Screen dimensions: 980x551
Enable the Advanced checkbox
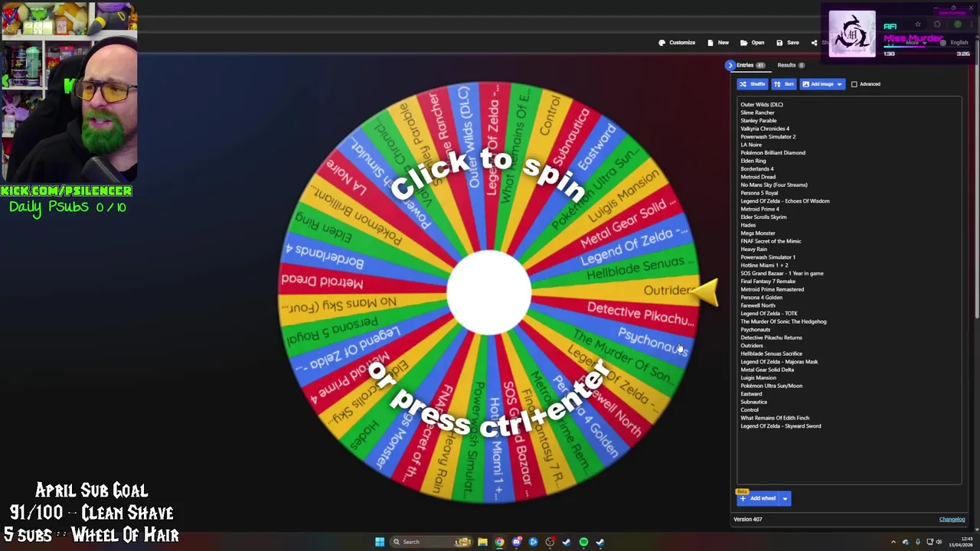pyautogui.click(x=854, y=84)
